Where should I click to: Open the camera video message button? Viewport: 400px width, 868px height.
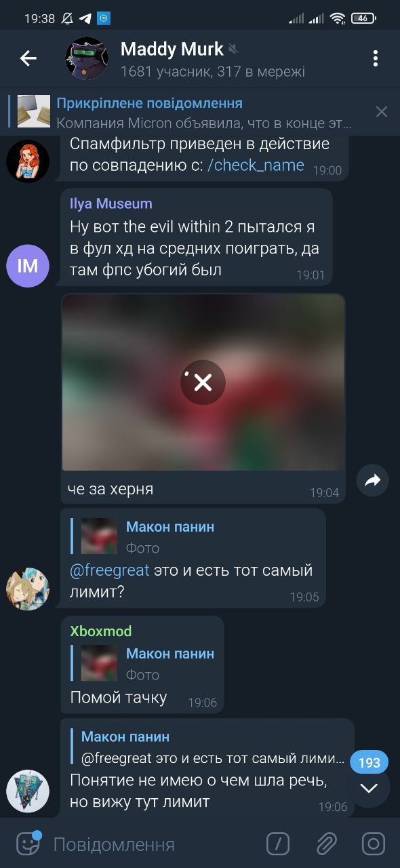click(374, 844)
